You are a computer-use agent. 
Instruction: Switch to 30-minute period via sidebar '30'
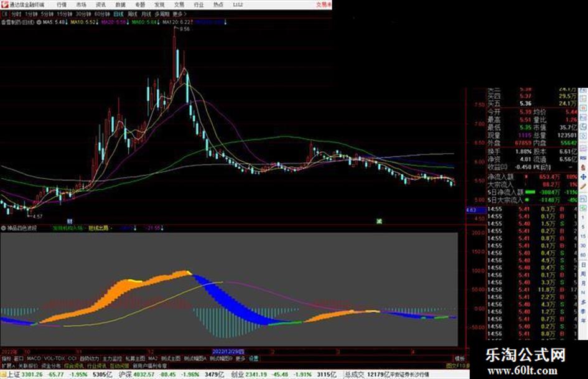pos(583,246)
